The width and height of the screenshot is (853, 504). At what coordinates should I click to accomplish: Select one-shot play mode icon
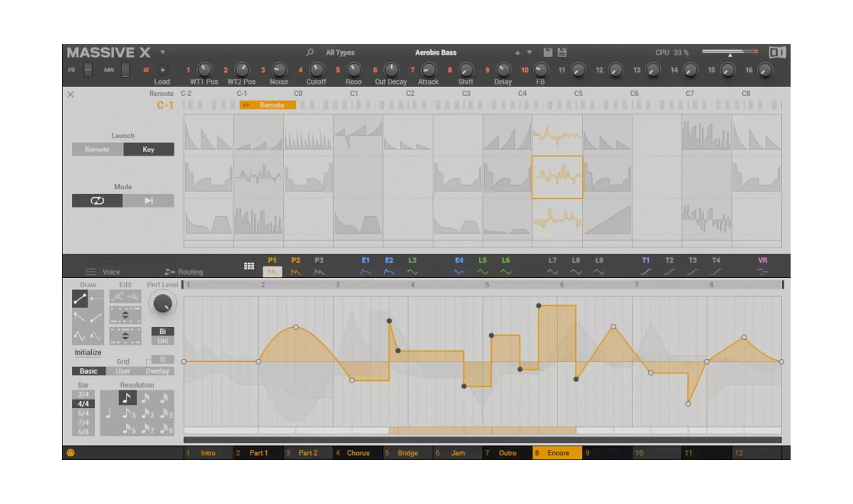pos(148,201)
